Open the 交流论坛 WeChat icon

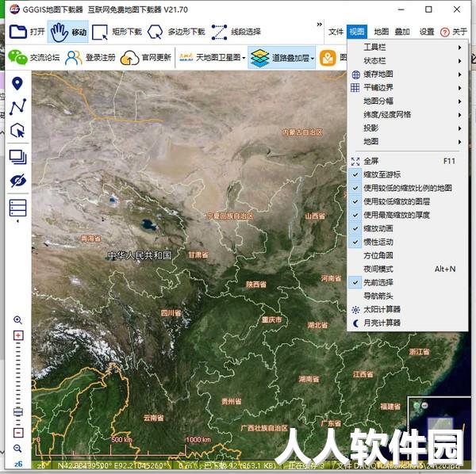(17, 57)
